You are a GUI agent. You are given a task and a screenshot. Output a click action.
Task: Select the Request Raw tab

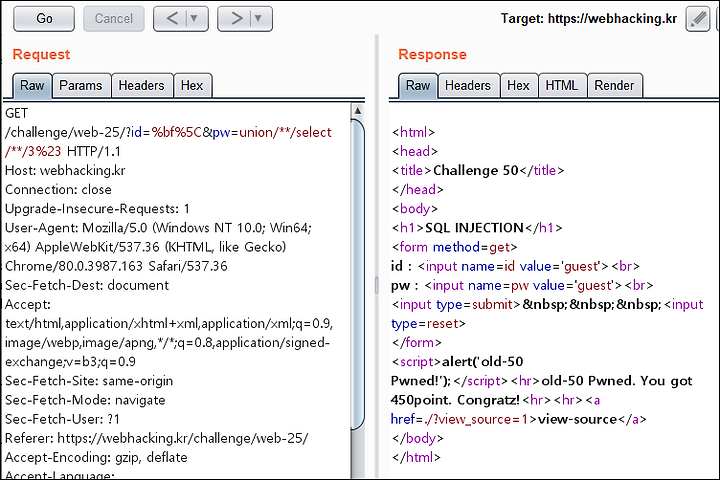click(32, 86)
